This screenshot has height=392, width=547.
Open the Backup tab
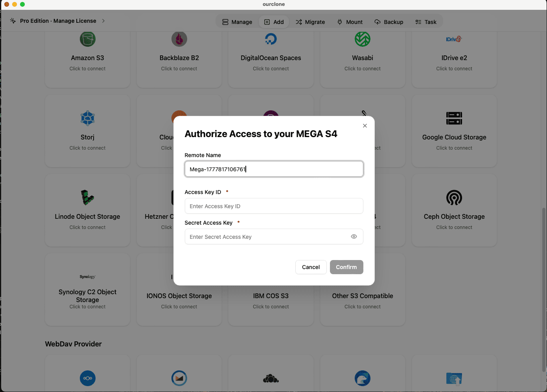[389, 22]
